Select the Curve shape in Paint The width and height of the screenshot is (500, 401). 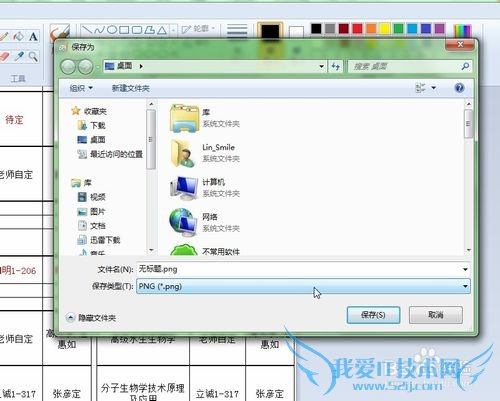[x=100, y=30]
